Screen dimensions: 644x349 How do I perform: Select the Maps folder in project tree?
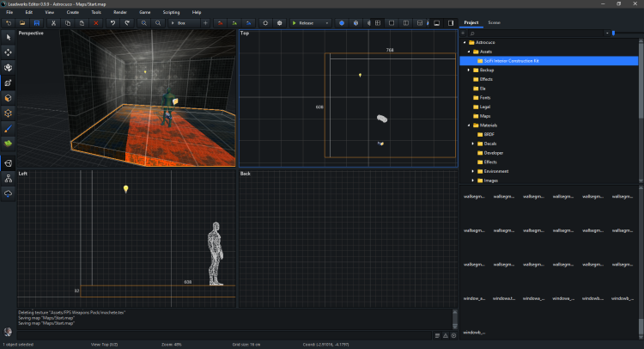(x=485, y=116)
